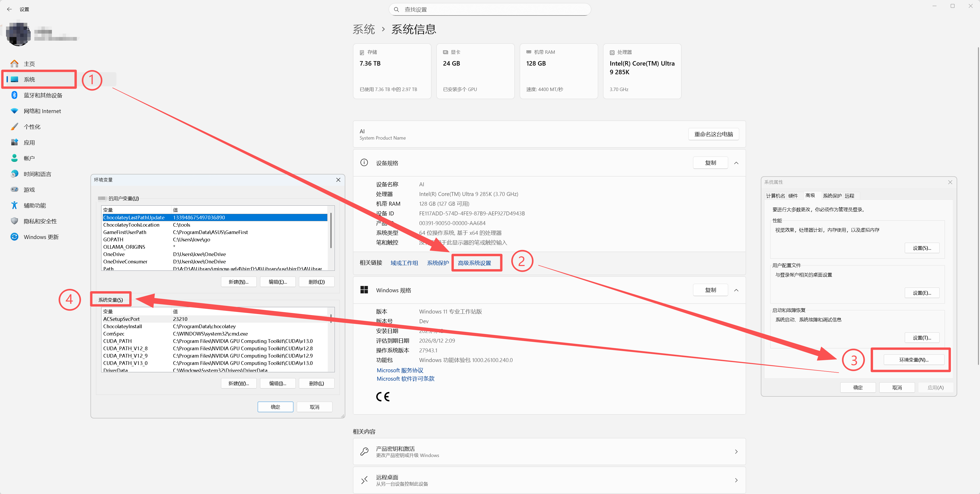Open Microsoft 服务协议 link
The height and width of the screenshot is (494, 980).
pyautogui.click(x=400, y=370)
